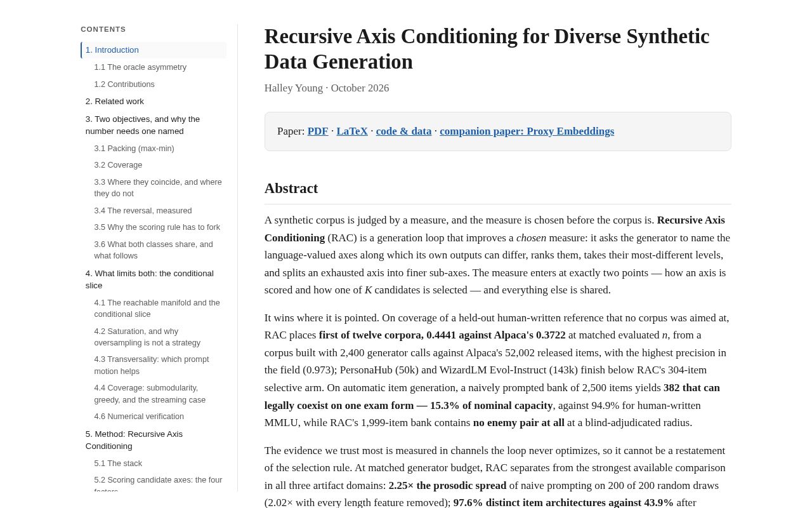Click the Abstract heading
The height and width of the screenshot is (508, 812).
pyautogui.click(x=291, y=189)
